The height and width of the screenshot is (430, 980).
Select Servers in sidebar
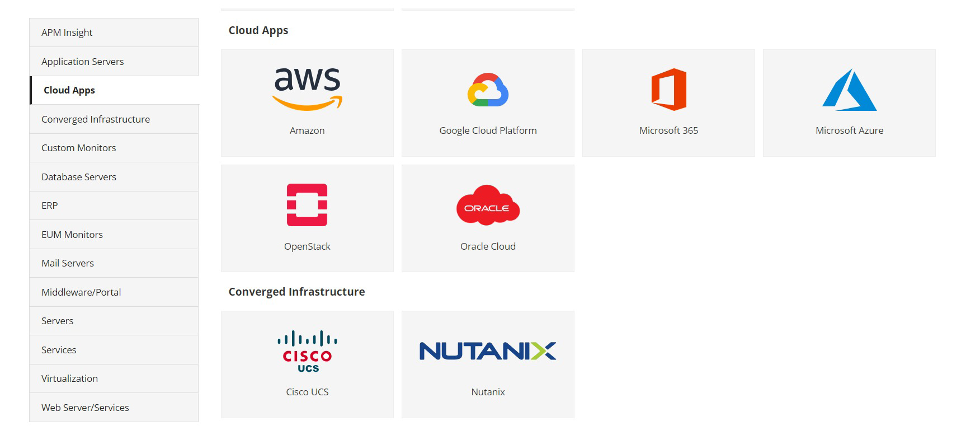(114, 321)
